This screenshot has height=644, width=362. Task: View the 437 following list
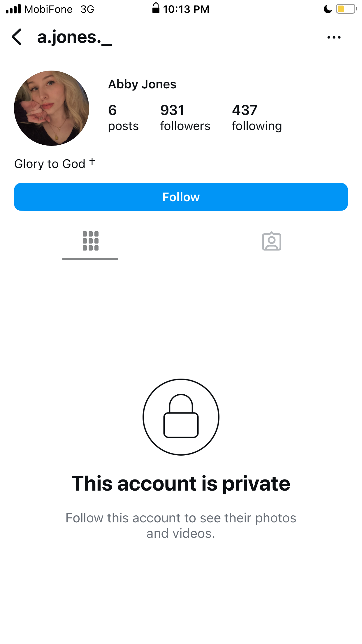tap(257, 118)
